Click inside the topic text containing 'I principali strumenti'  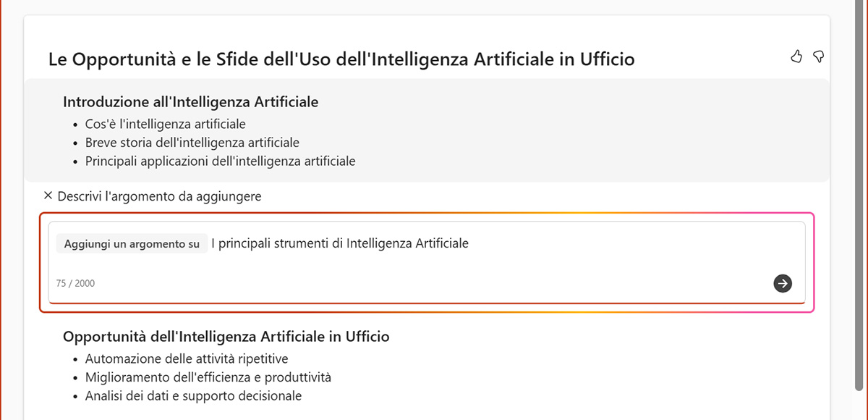pos(340,243)
